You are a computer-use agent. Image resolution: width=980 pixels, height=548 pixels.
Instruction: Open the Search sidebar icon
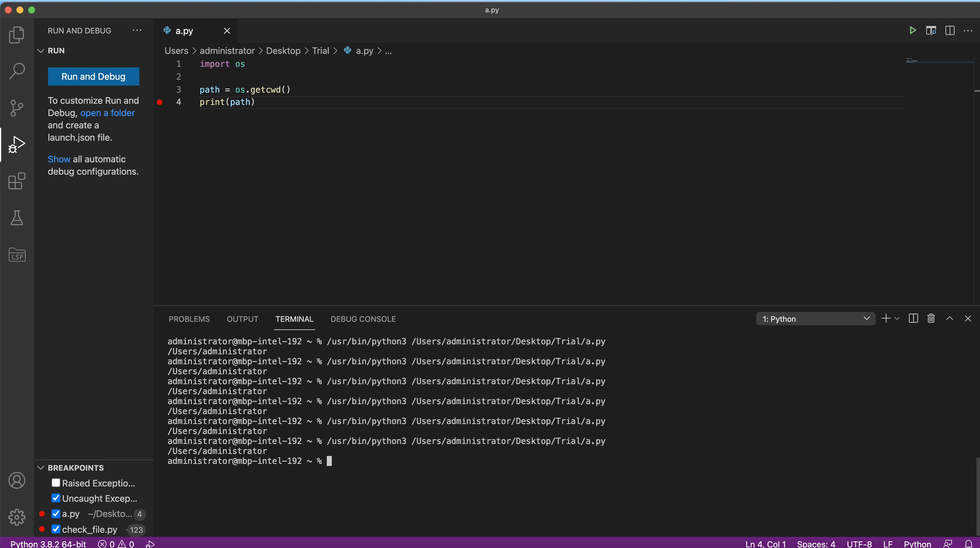click(x=17, y=71)
